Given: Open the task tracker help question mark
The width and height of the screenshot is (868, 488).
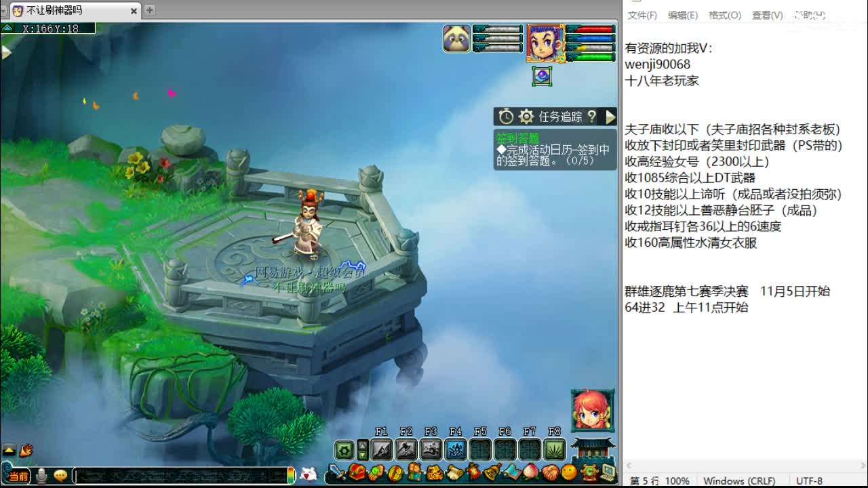Looking at the screenshot, I should (x=592, y=117).
